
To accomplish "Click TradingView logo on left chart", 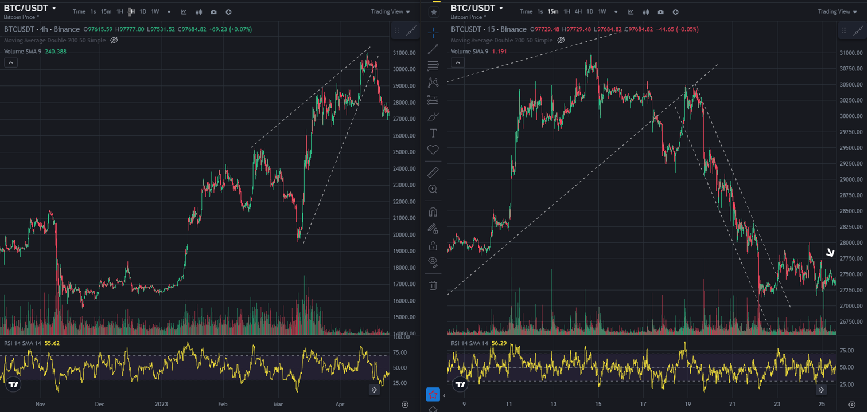I will 13,384.
